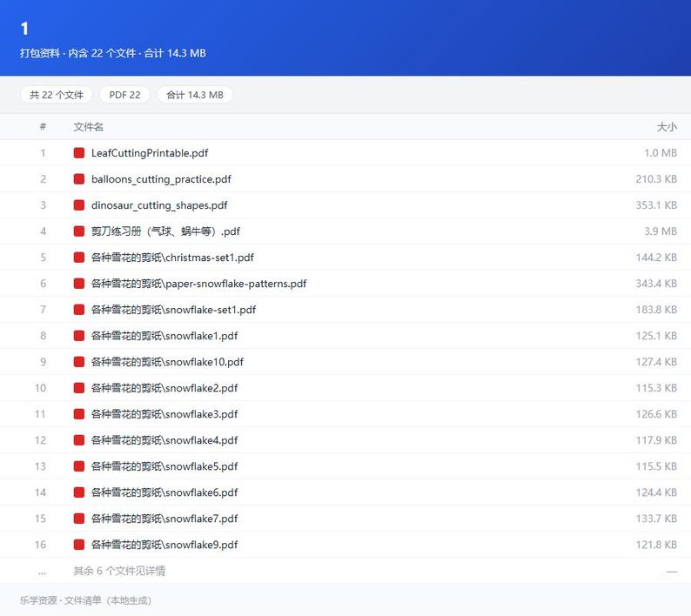Click the PDF icon beside snowflake3.pdf
Viewport: 691px width, 616px height.
(79, 414)
